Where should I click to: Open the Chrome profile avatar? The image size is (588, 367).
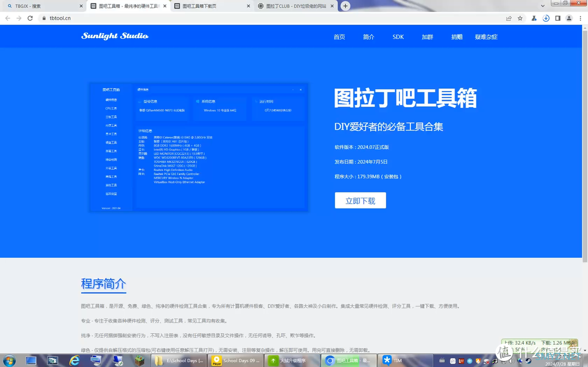569,18
